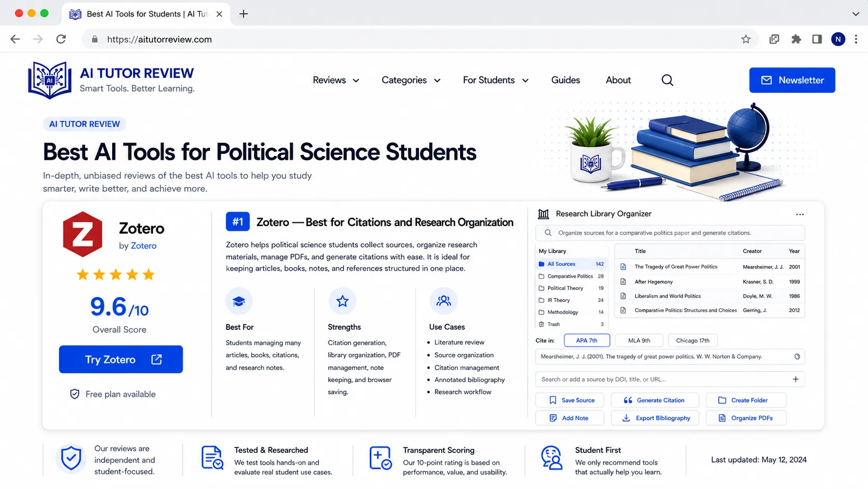Click the Try Zotero button

click(121, 359)
